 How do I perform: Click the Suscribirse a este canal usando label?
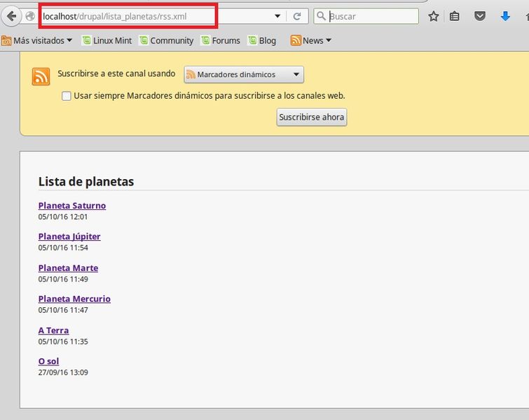point(116,73)
